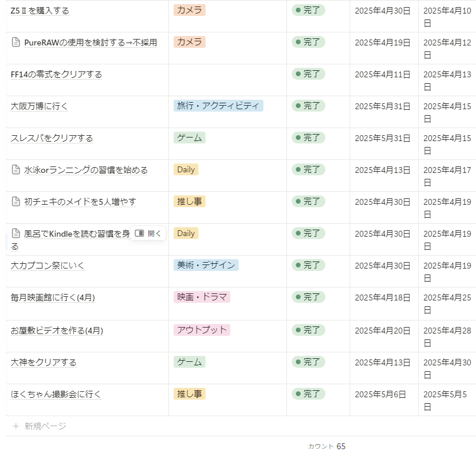Viewport: 476px width, 461px height.
Task: Open the FF14の零式をクリアする page
Action: click(x=56, y=74)
